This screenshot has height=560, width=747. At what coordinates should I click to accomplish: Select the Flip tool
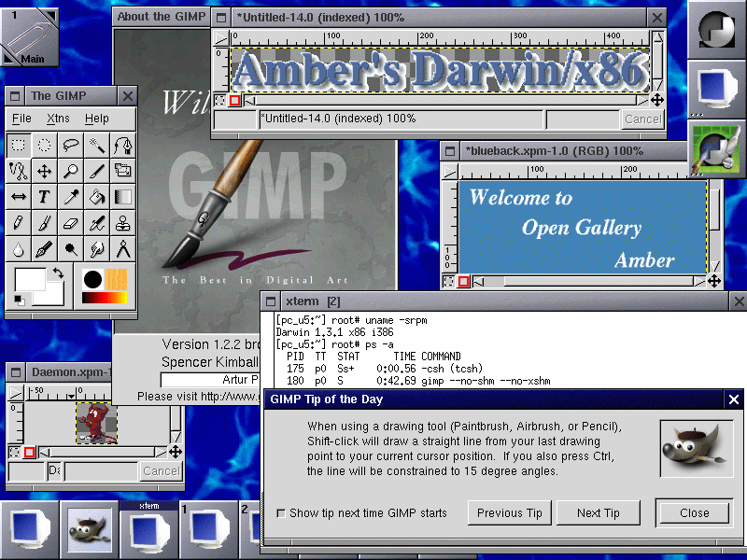[x=18, y=197]
